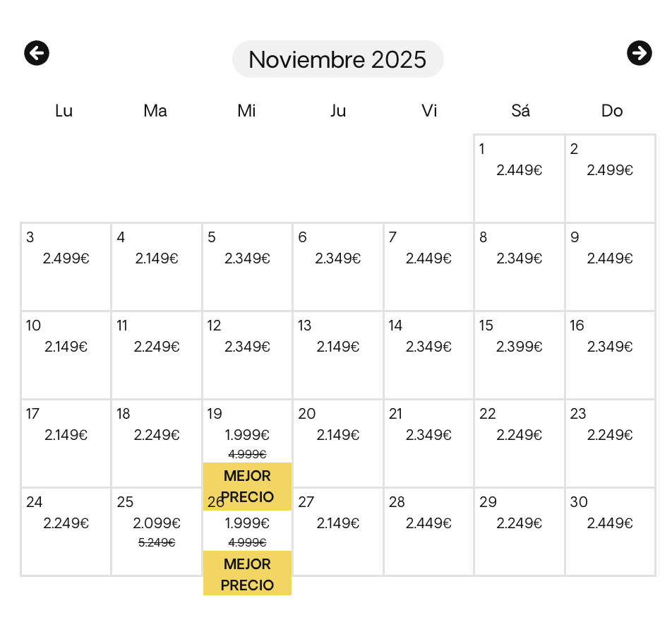
Task: Select November 1 priced 2.449€
Action: 519,179
